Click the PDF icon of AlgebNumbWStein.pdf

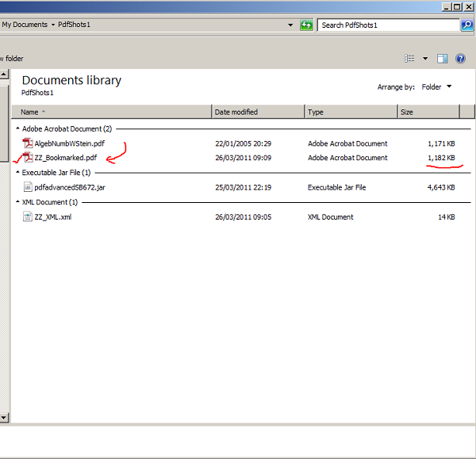(x=28, y=143)
